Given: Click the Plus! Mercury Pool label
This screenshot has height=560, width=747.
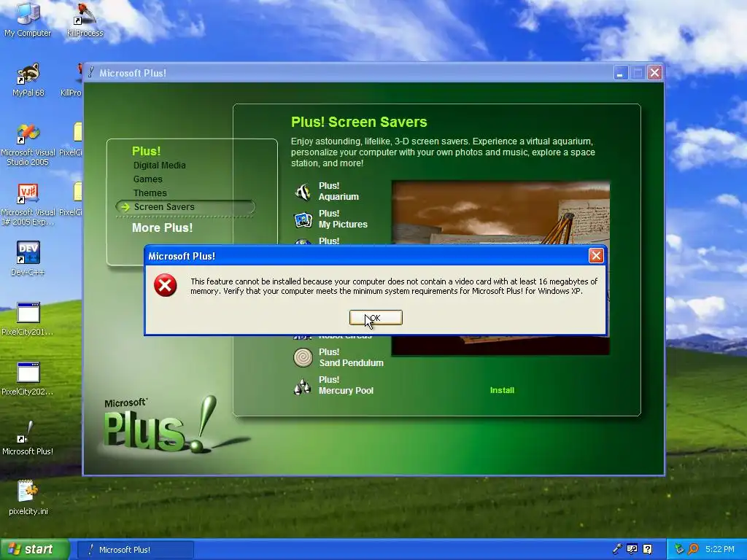Looking at the screenshot, I should pos(346,385).
